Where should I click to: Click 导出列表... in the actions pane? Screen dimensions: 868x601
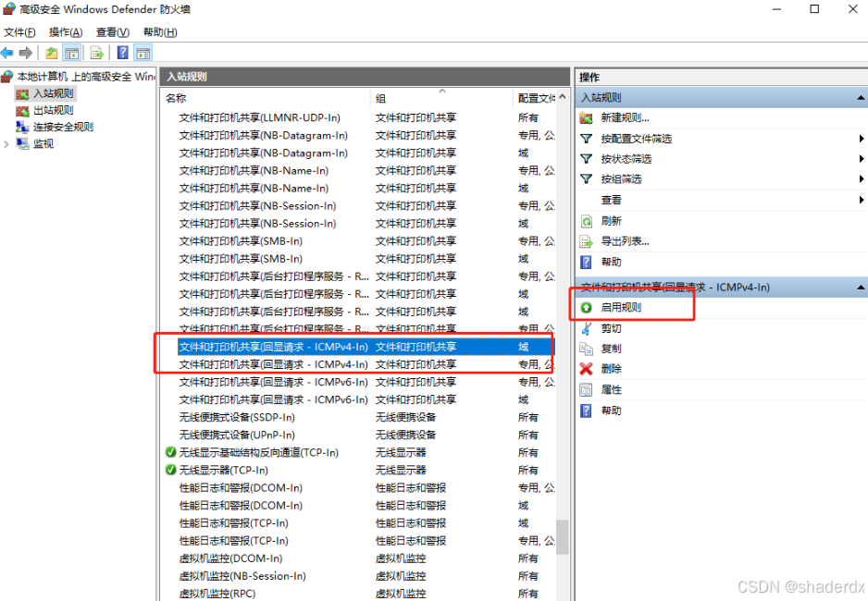tap(625, 241)
